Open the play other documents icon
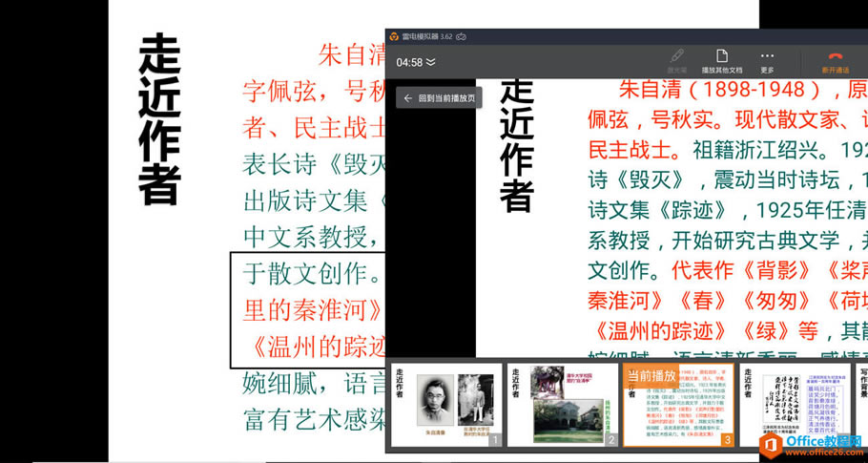The height and width of the screenshot is (463, 868). coord(721,56)
